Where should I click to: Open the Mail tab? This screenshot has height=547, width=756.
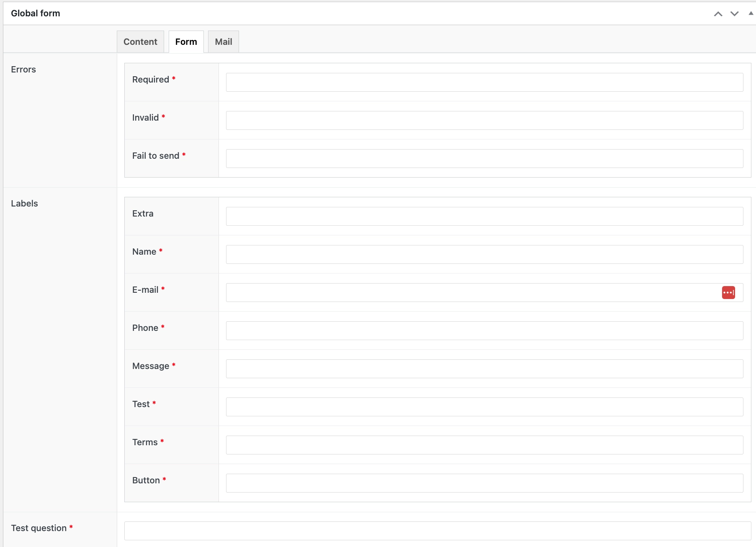click(223, 42)
